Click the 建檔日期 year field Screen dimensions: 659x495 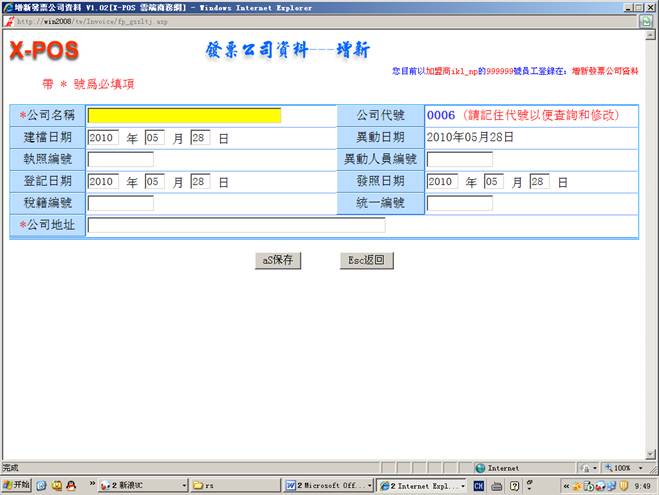103,138
